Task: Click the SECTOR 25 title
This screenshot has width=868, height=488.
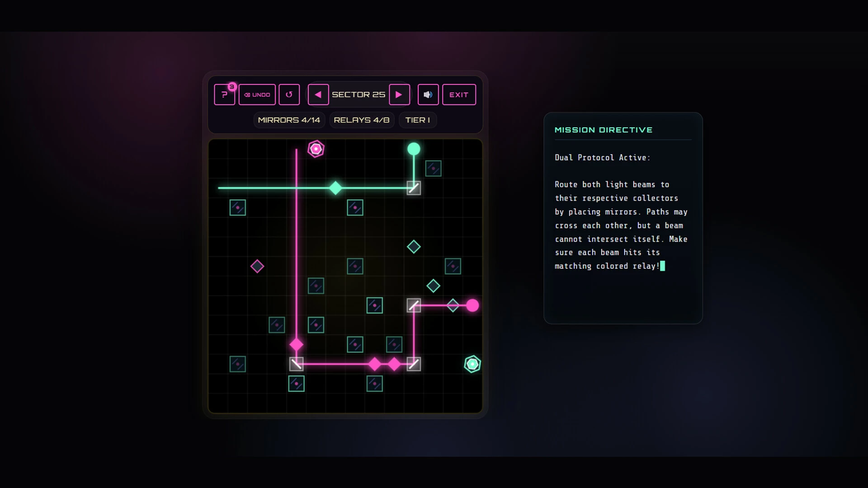Action: (x=359, y=94)
